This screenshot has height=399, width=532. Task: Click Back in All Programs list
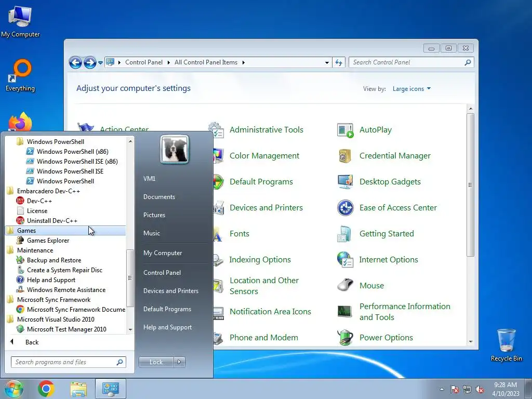[x=32, y=342]
